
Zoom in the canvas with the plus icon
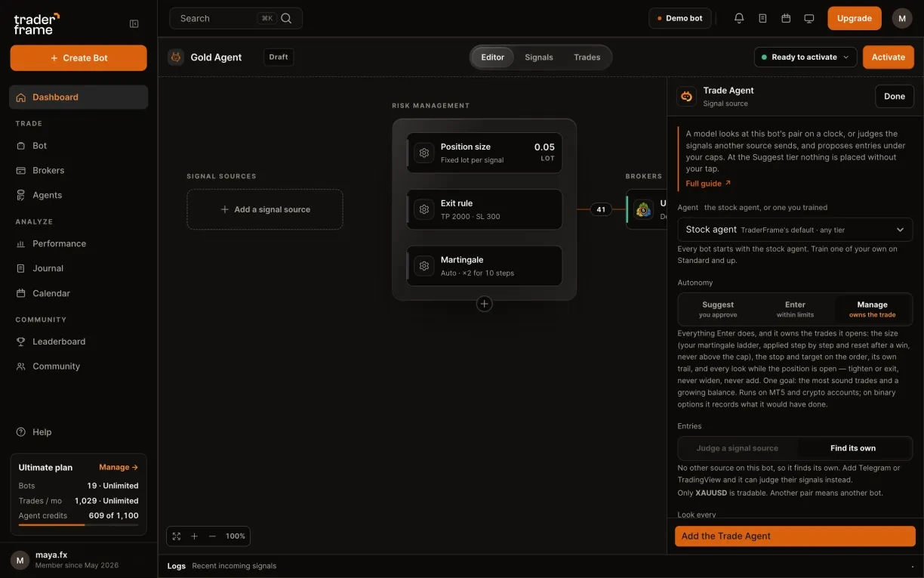click(194, 536)
